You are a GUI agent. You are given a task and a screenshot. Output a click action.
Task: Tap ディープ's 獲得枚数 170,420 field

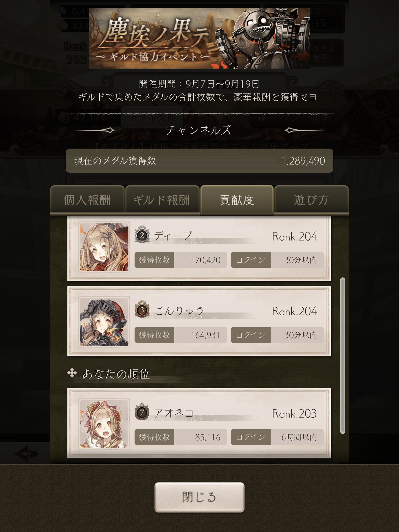(181, 260)
